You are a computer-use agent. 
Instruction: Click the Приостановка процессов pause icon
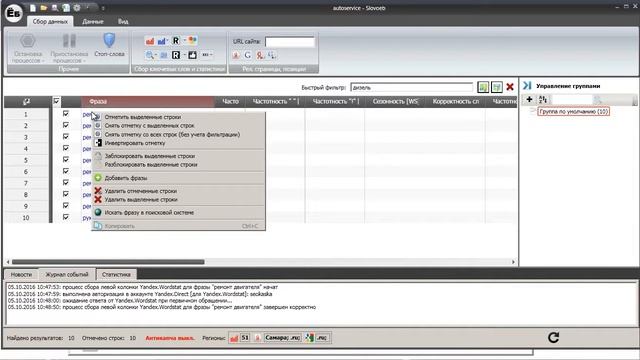point(69,41)
